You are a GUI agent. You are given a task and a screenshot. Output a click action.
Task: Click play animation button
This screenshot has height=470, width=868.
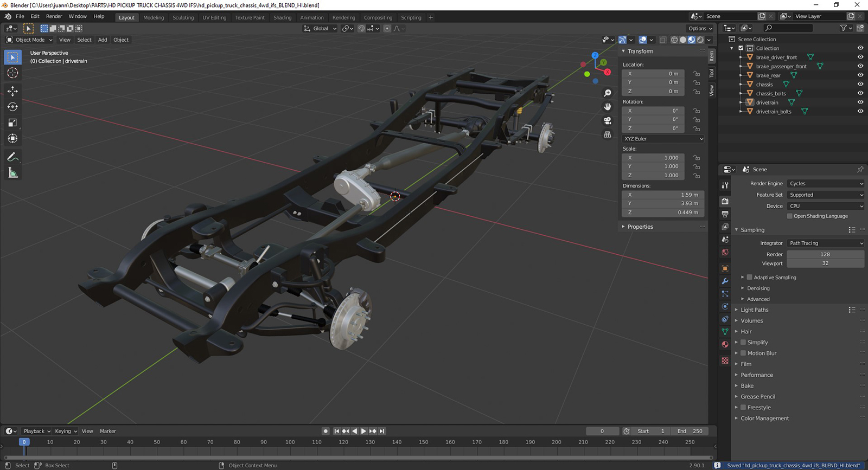(x=363, y=431)
